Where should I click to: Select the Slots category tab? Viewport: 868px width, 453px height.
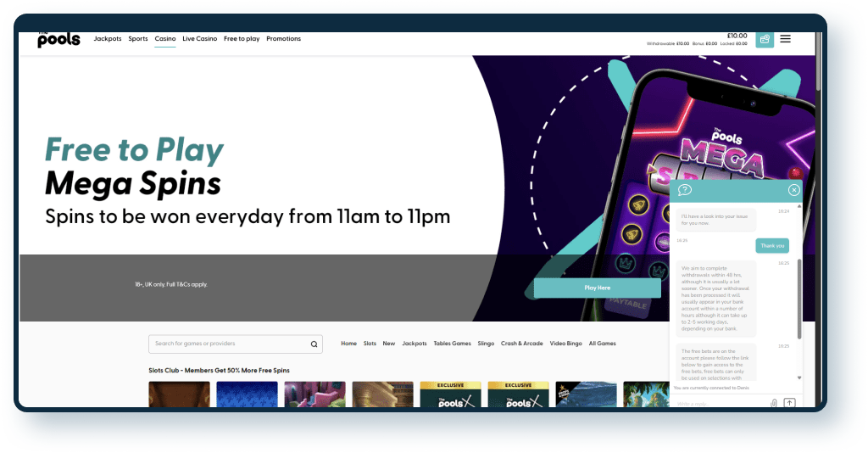coord(370,344)
